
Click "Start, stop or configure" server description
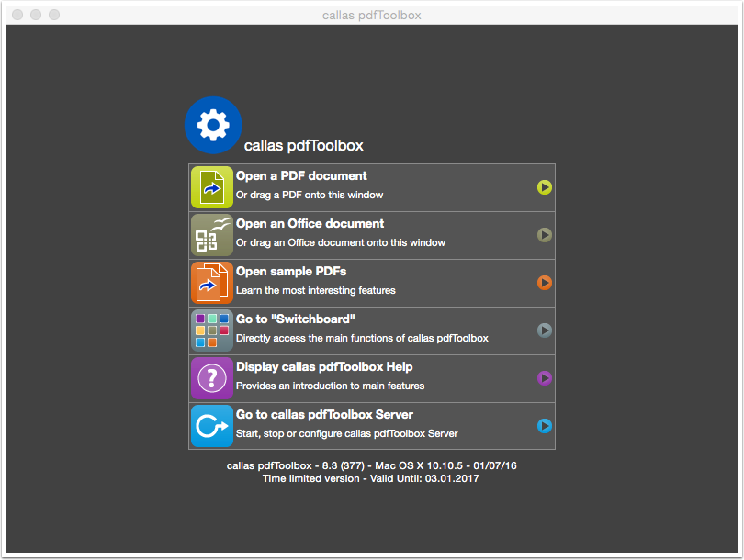pyautogui.click(x=347, y=433)
